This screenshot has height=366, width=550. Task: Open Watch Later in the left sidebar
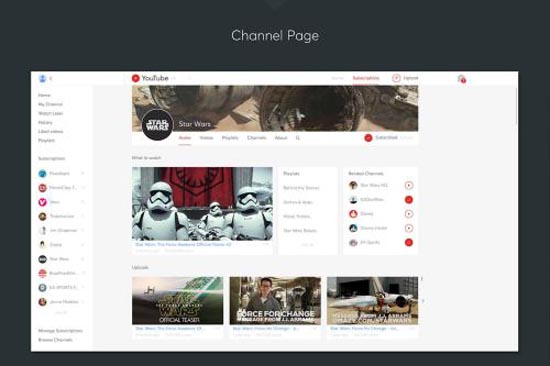pyautogui.click(x=51, y=113)
